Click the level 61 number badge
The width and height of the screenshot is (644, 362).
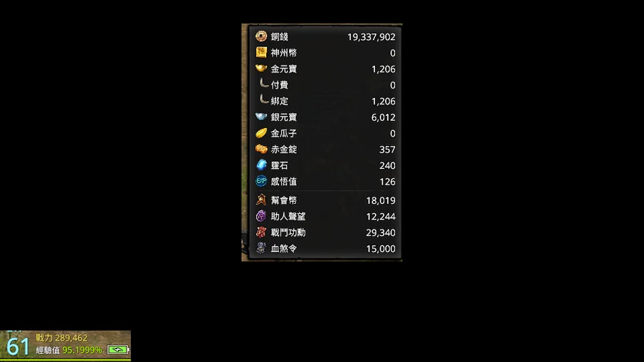pyautogui.click(x=18, y=347)
